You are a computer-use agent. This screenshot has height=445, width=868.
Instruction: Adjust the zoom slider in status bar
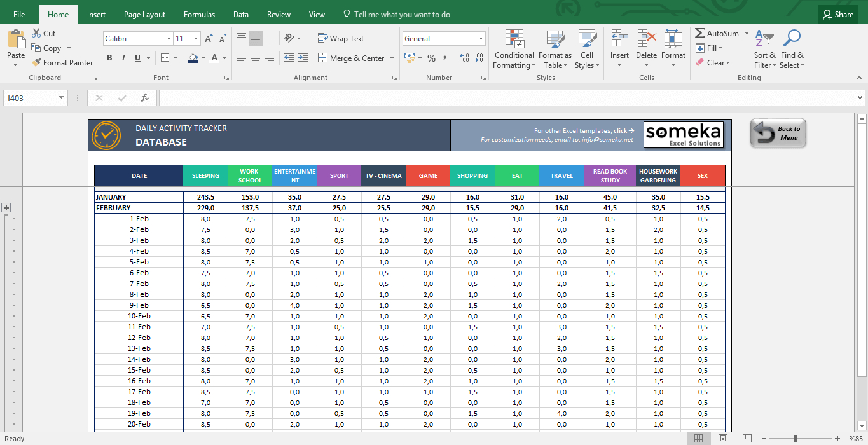pos(795,439)
